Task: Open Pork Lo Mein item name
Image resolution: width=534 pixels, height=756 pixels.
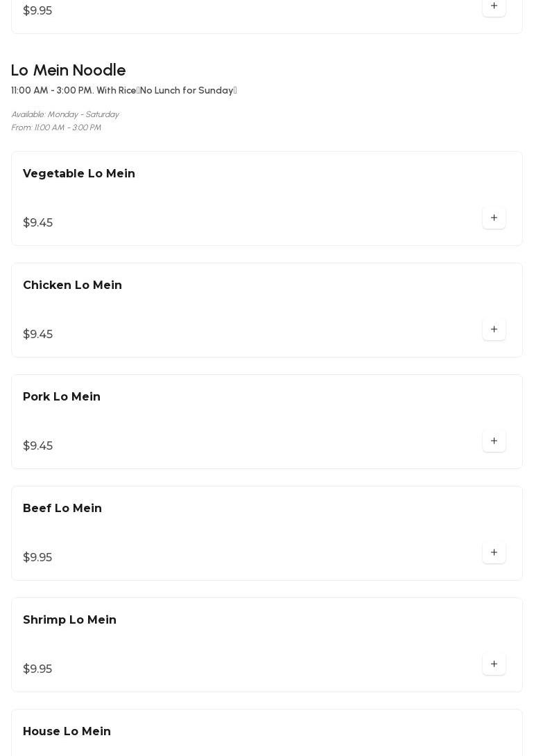Action: [x=62, y=397]
